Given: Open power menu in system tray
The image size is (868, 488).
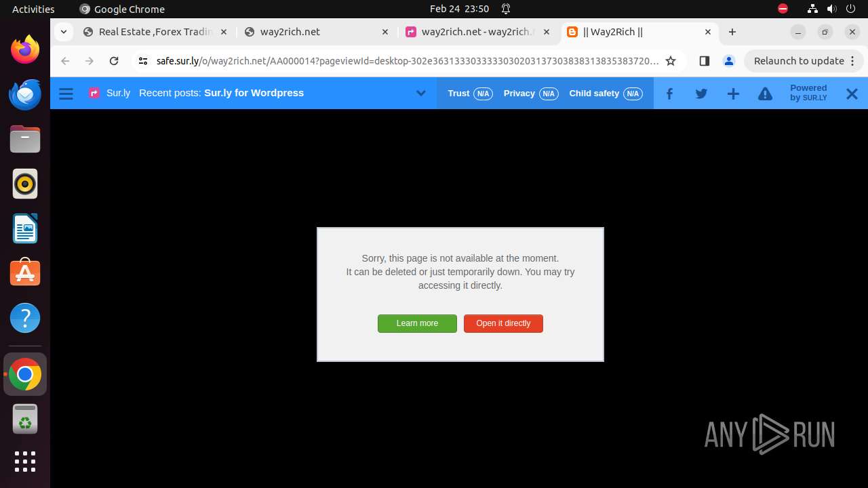Looking at the screenshot, I should (850, 9).
